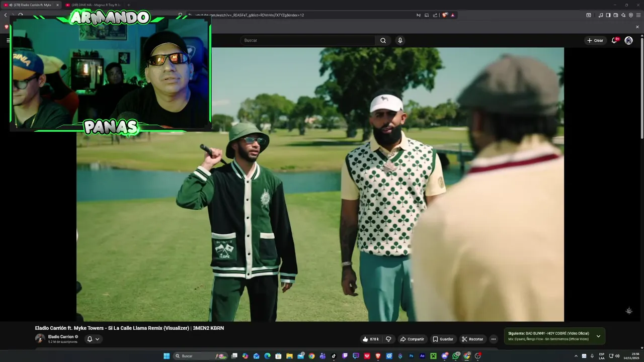This screenshot has height=362, width=644.
Task: Click the browser address bar URL
Action: [x=250, y=15]
